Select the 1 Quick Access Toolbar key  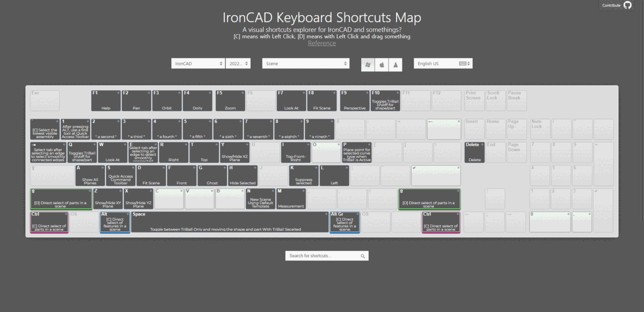[x=75, y=129]
